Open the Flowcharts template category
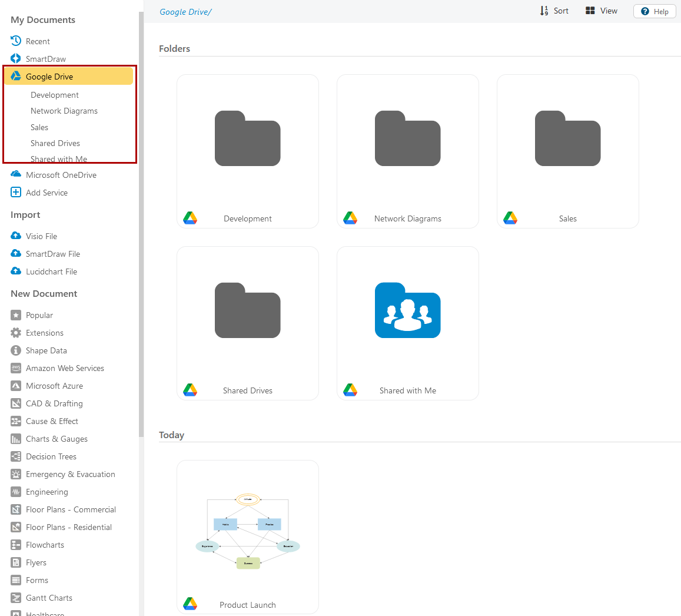The image size is (681, 616). click(45, 545)
